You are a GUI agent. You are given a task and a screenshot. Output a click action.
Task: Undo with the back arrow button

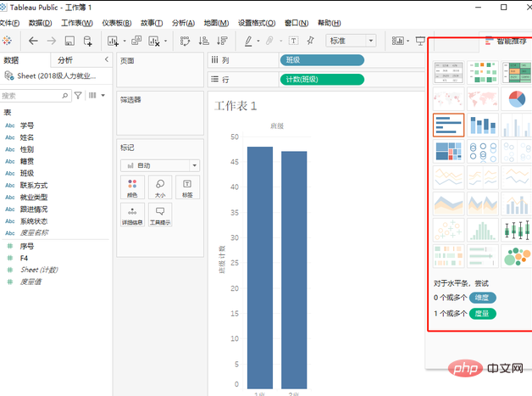[33, 41]
